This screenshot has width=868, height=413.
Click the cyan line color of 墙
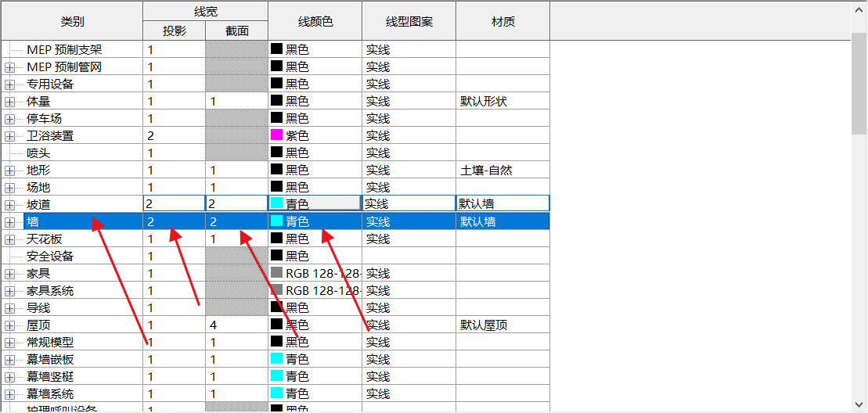coord(277,221)
